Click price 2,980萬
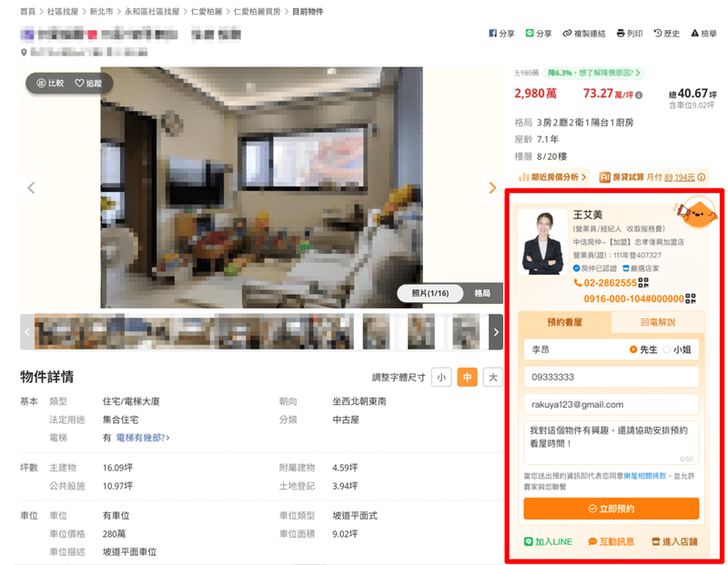This screenshot has width=728, height=565. tap(535, 94)
